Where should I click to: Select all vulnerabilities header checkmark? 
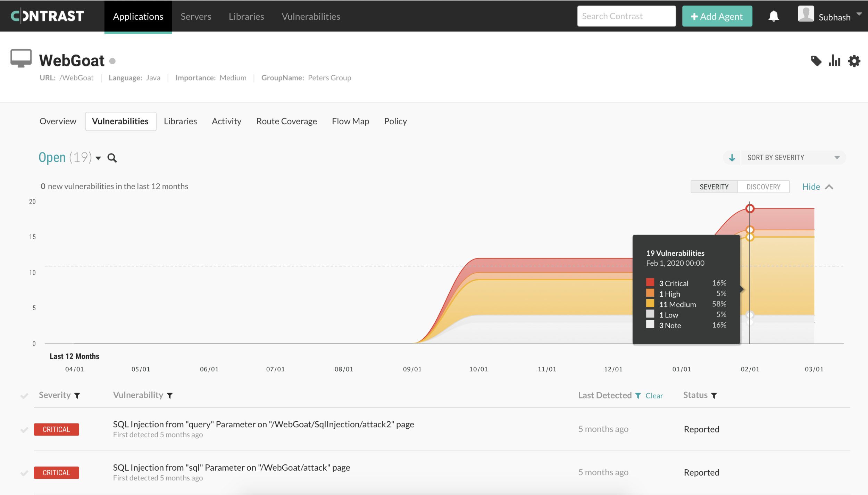24,396
